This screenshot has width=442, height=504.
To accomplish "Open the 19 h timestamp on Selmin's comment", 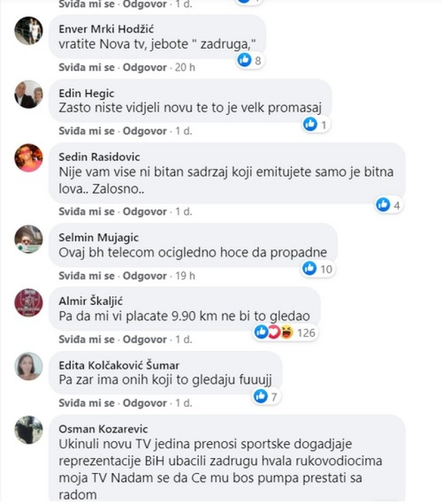I will [185, 276].
